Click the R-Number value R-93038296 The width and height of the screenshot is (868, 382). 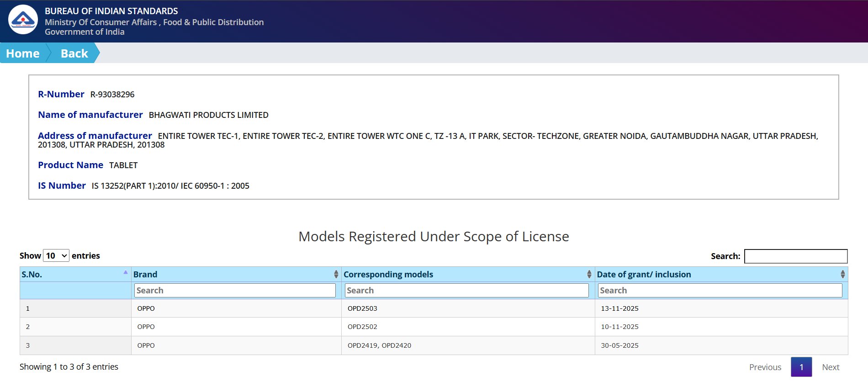coord(112,95)
